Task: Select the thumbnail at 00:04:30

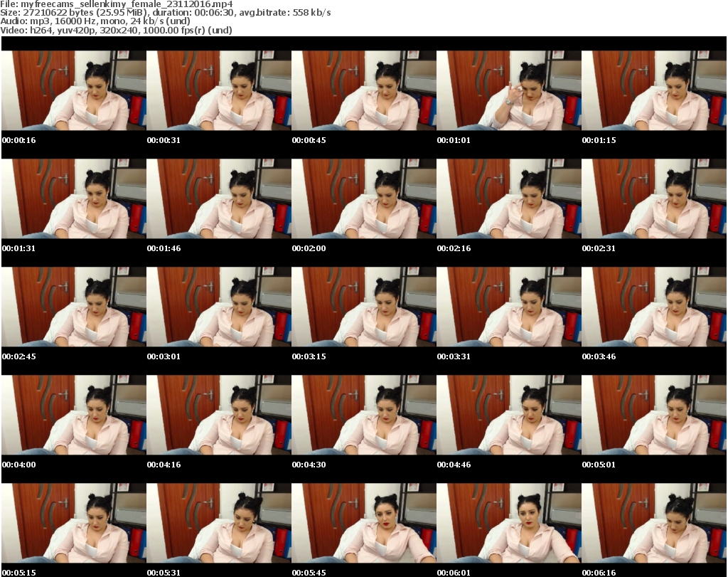Action: pyautogui.click(x=363, y=415)
